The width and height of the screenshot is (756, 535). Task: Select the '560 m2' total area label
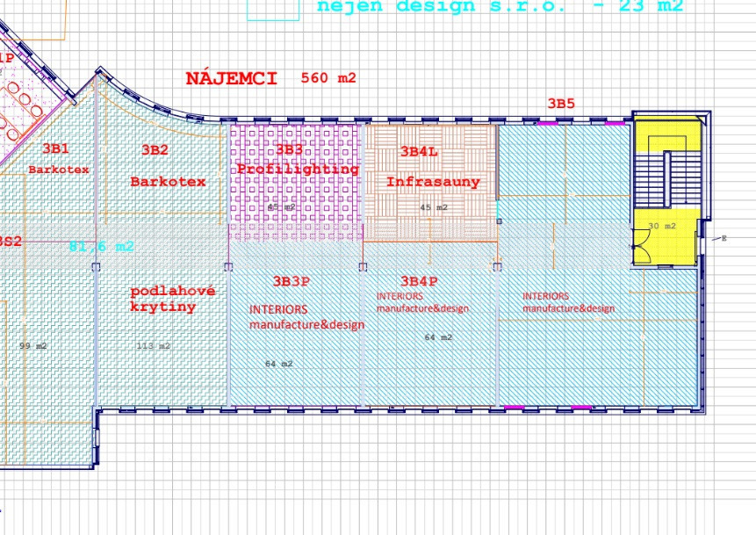point(328,77)
